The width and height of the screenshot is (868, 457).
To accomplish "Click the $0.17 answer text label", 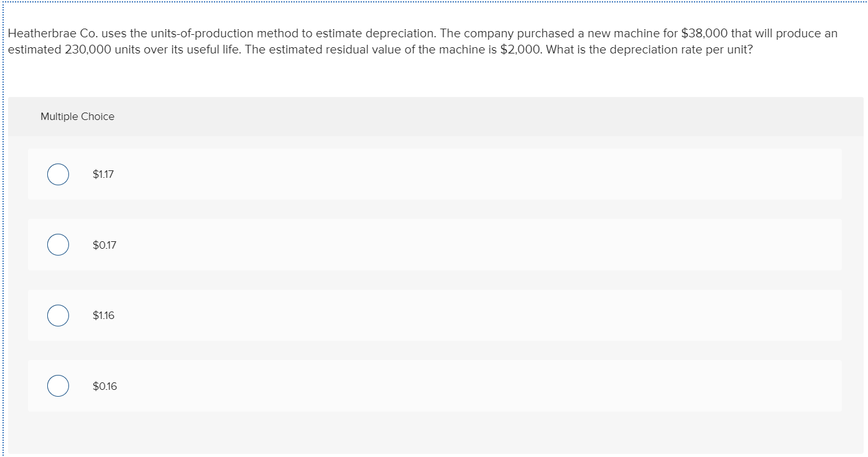I will tap(103, 244).
